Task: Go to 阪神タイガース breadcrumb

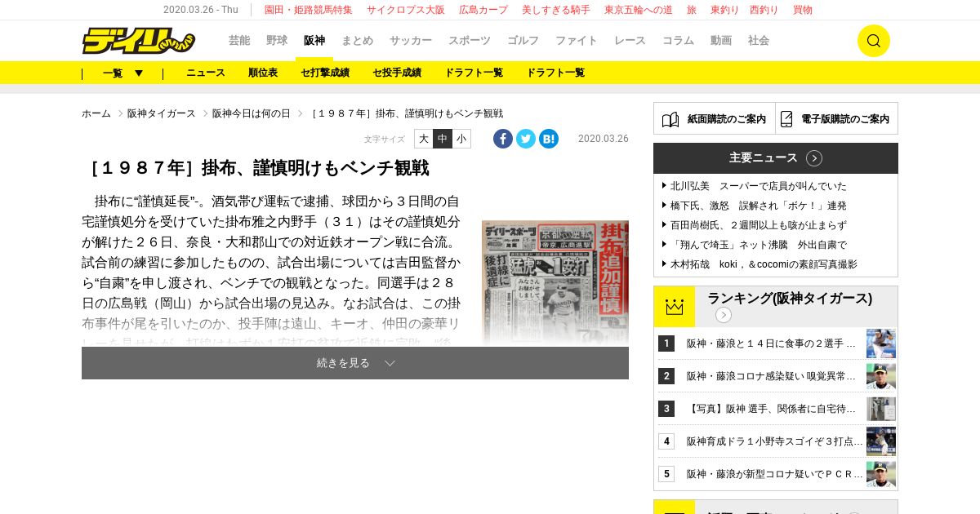Action: coord(162,113)
